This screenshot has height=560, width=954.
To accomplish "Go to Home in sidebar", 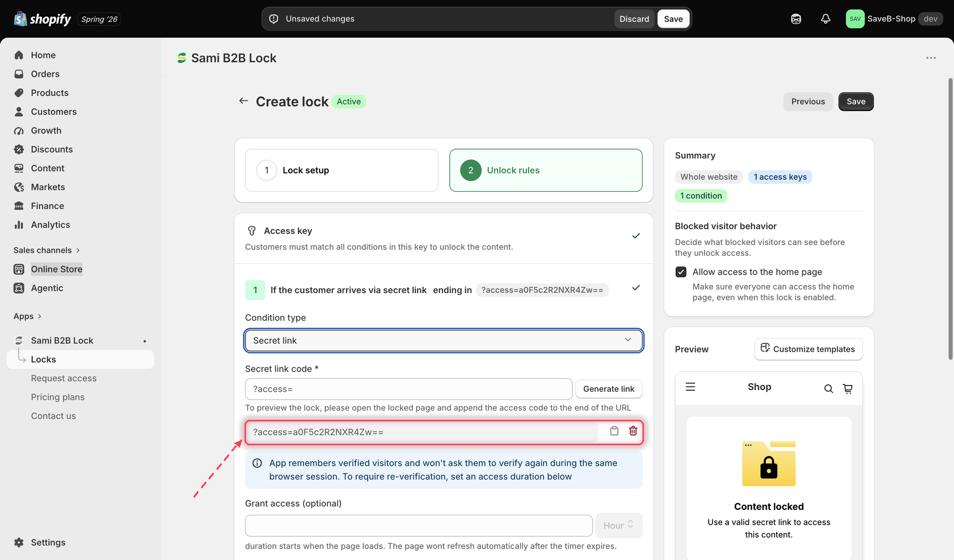I will click(43, 55).
